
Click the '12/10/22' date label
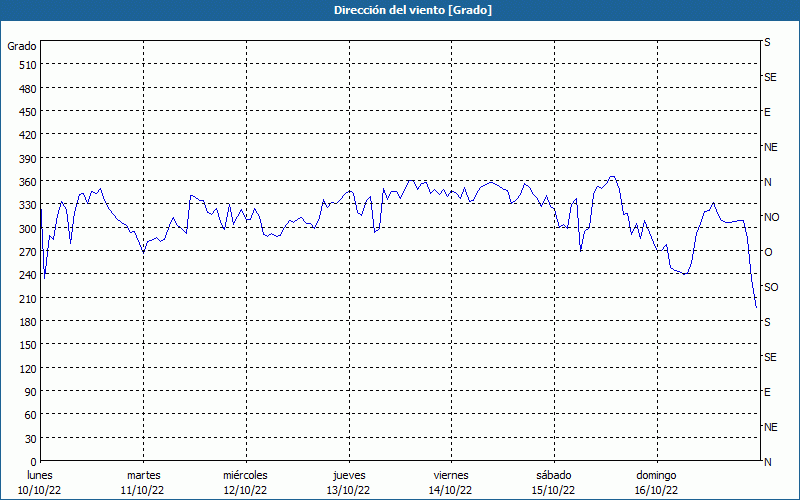click(x=245, y=490)
